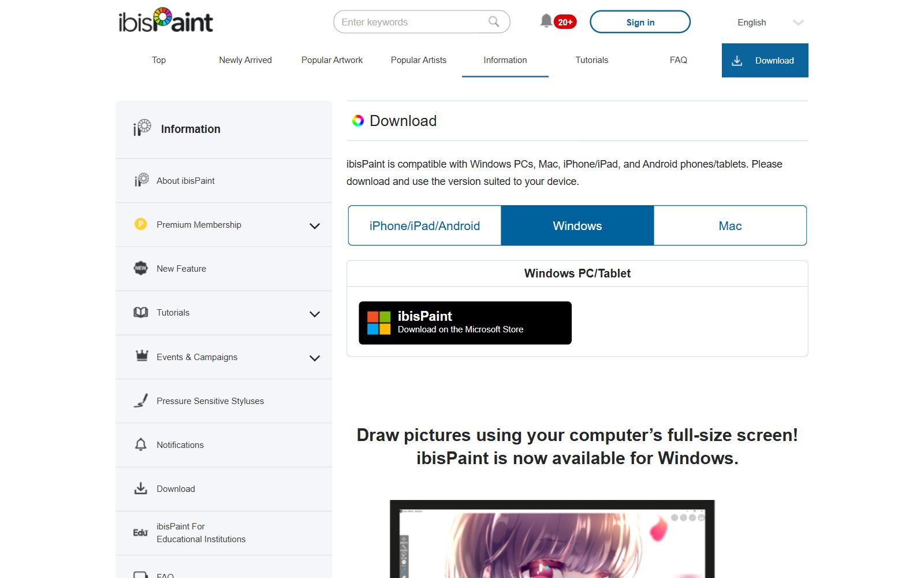Click the Sign in button
Viewport: 924px width, 578px height.
click(x=640, y=22)
